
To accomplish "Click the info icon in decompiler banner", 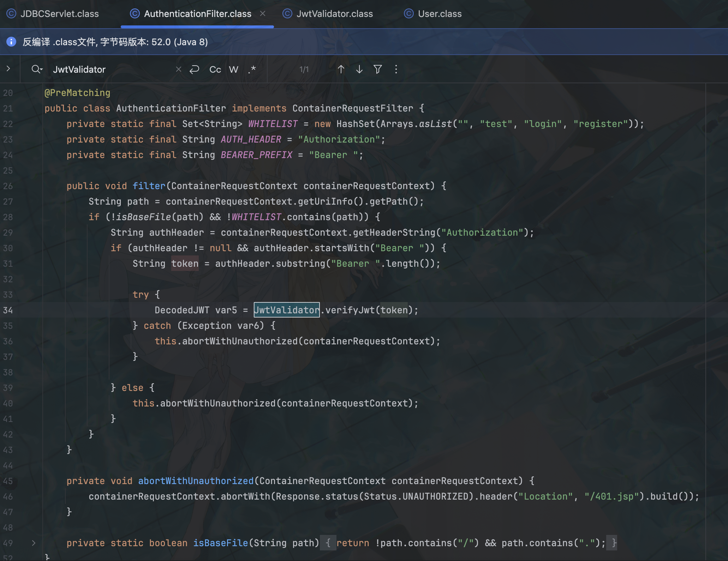I will [11, 42].
